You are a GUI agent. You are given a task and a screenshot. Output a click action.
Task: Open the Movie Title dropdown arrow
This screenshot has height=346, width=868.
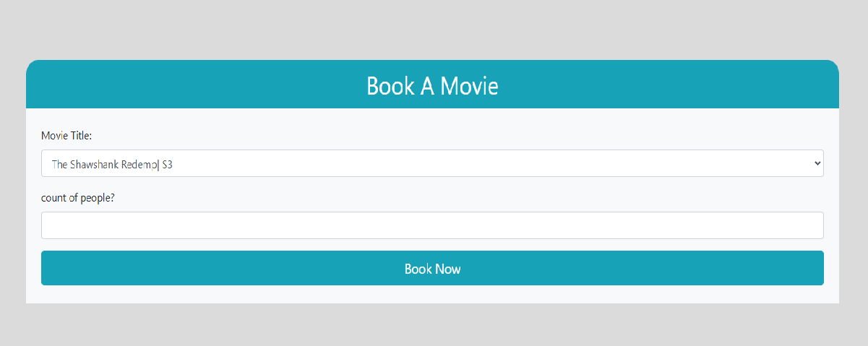click(817, 163)
